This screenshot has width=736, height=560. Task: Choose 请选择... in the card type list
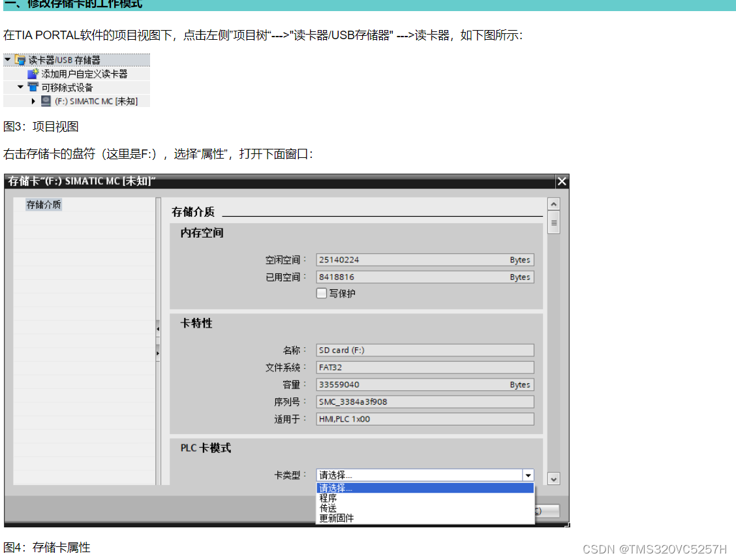tap(425, 488)
